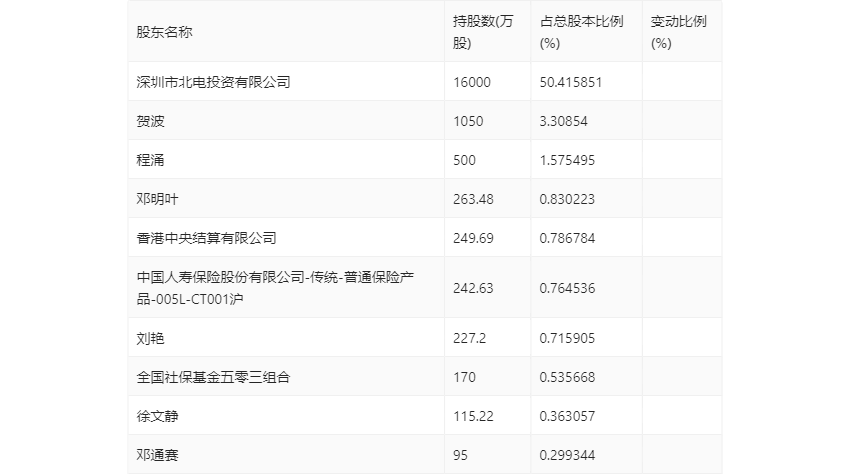This screenshot has width=850, height=474.
Task: Select shareholder 刘艳
Action: [x=150, y=338]
